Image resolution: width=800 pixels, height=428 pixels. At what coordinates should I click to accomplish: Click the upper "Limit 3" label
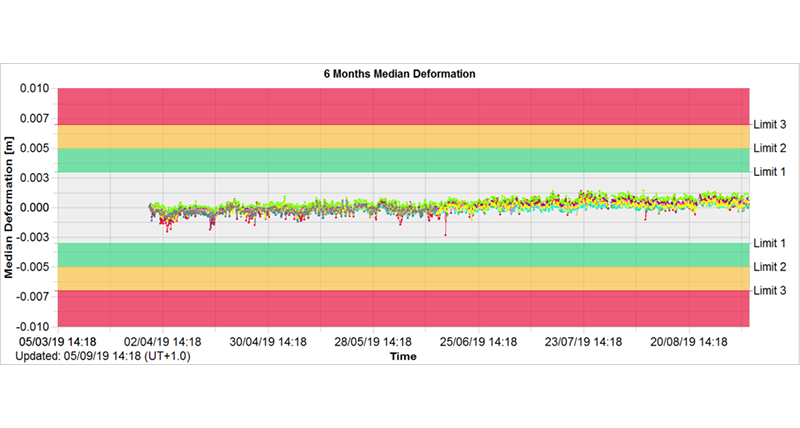tap(769, 125)
